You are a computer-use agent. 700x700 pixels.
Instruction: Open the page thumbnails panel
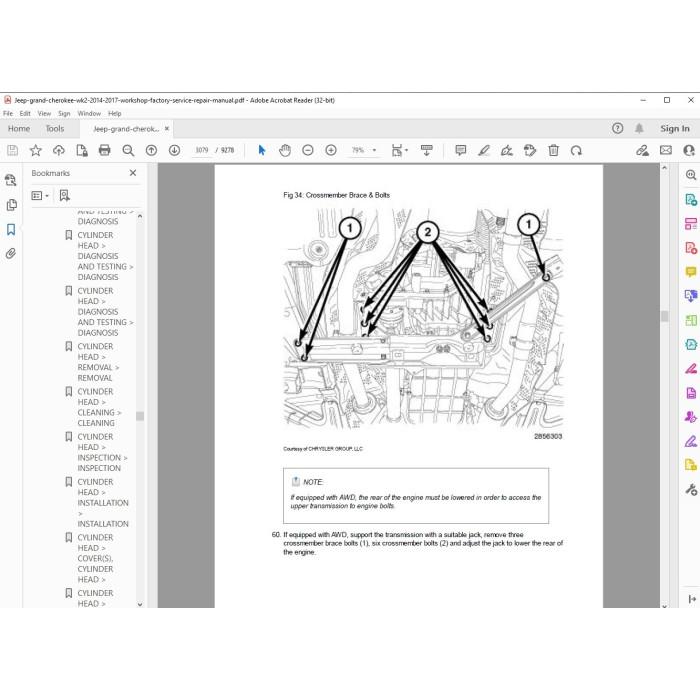click(x=11, y=205)
